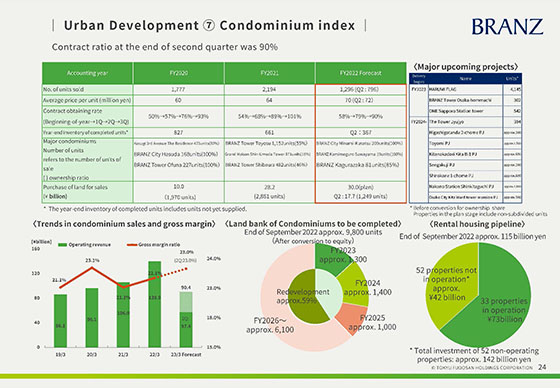The image size is (560, 388).
Task: Click the 'FY2026~ approx. 6,100' label
Action: (x=270, y=325)
